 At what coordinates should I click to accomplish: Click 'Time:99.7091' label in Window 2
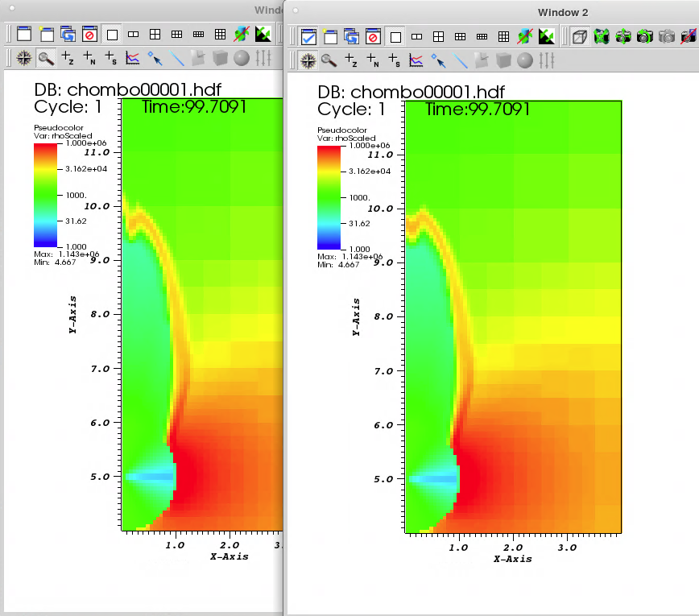coord(478,110)
